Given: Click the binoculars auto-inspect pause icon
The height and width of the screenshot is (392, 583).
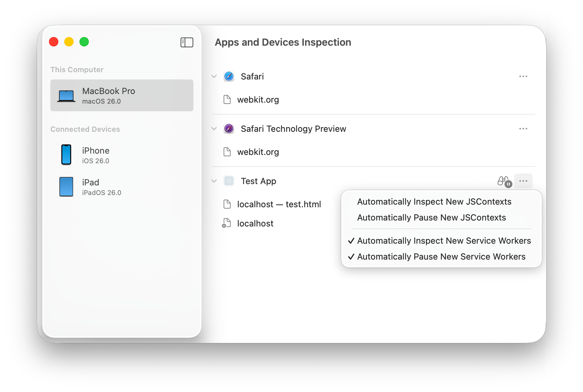Looking at the screenshot, I should coord(504,181).
